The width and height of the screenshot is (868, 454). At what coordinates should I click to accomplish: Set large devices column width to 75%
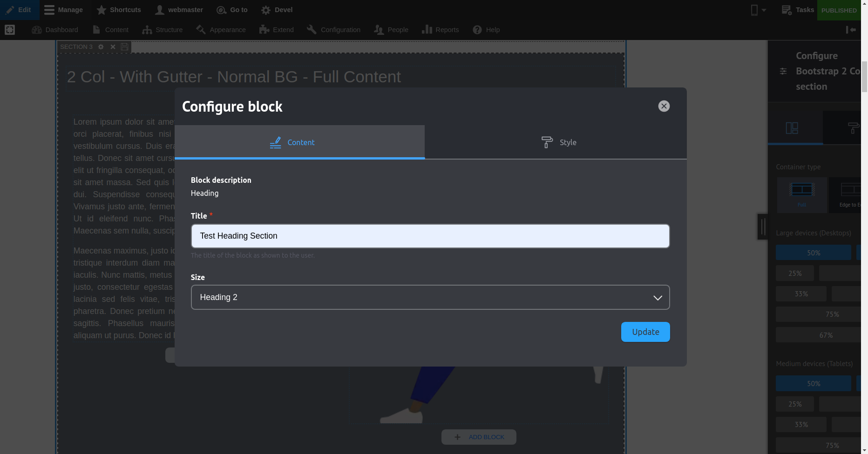pyautogui.click(x=832, y=314)
